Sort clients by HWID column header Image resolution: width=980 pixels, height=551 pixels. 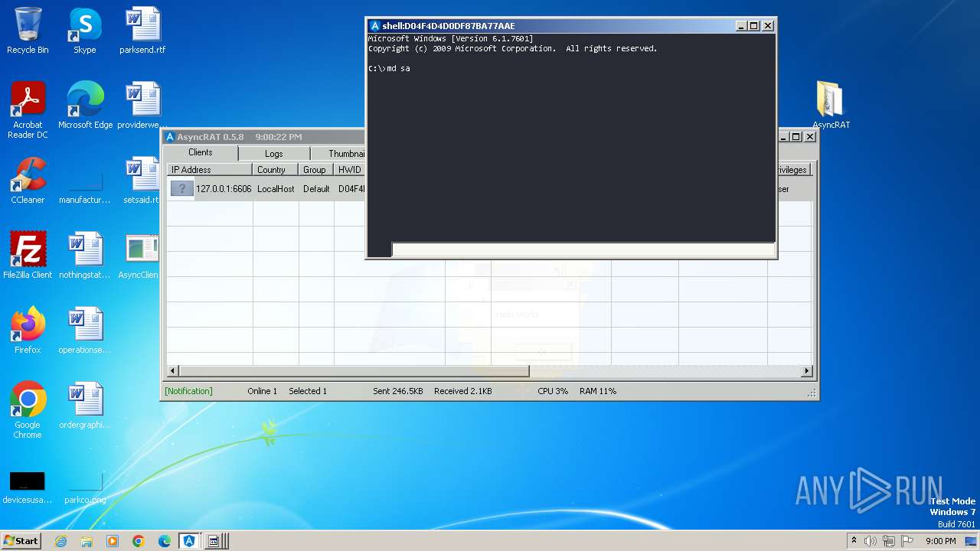[x=350, y=170]
